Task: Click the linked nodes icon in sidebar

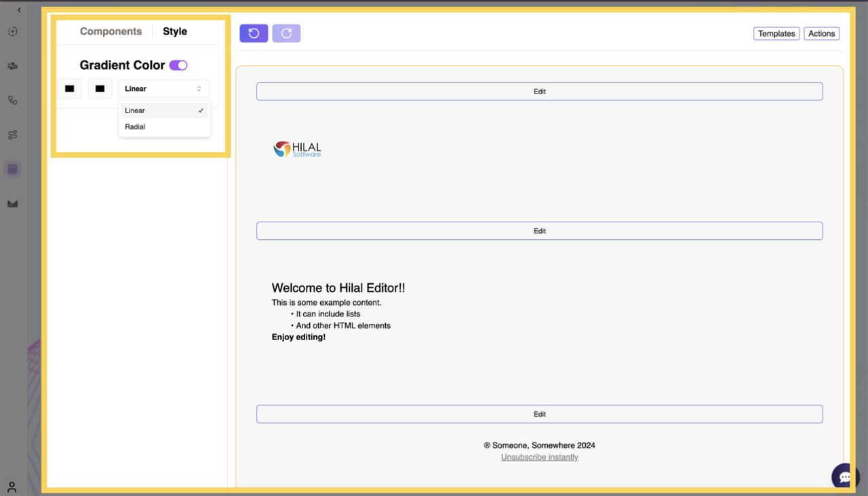Action: (x=12, y=100)
